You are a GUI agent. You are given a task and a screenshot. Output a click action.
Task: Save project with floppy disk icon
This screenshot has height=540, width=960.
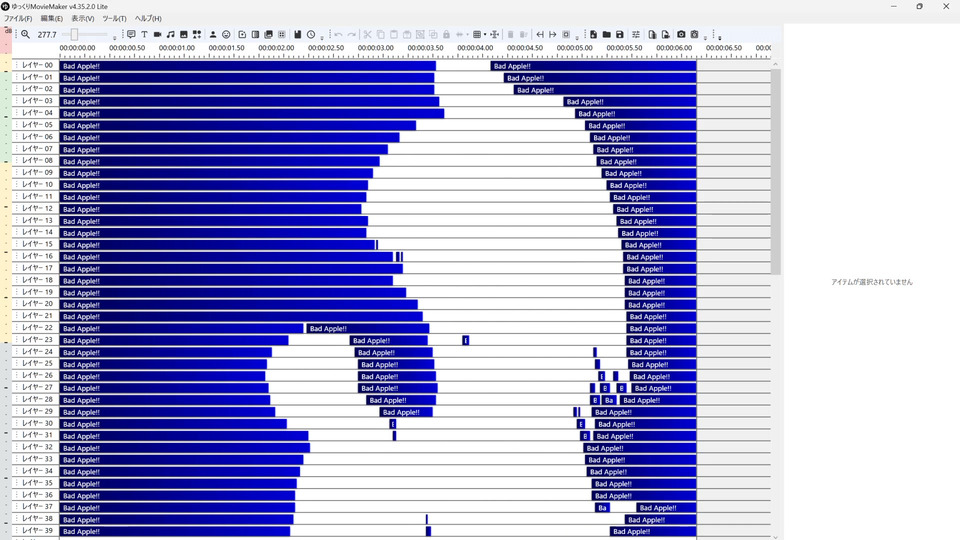pyautogui.click(x=620, y=34)
